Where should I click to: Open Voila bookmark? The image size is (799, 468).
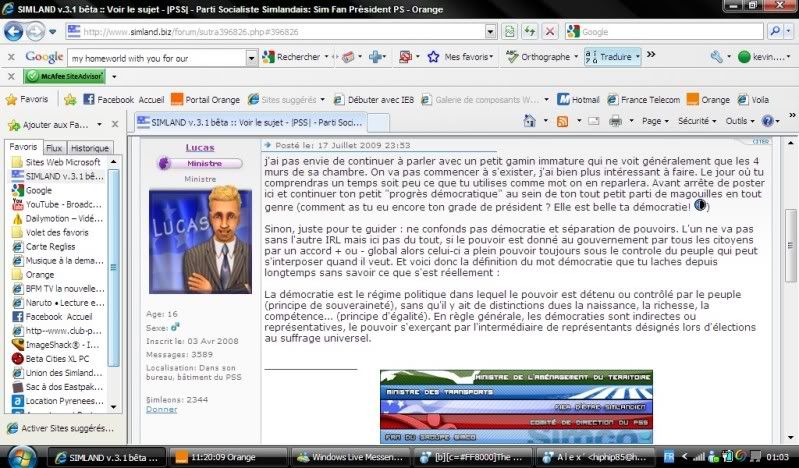pos(753,100)
